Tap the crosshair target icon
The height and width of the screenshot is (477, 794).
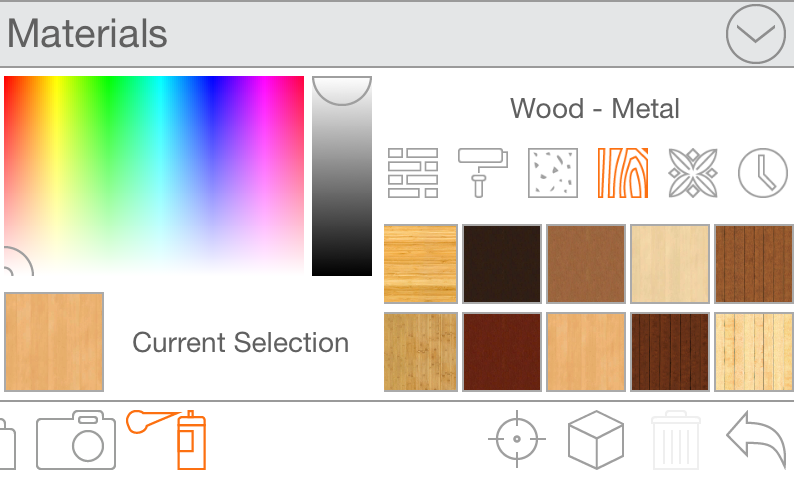517,439
